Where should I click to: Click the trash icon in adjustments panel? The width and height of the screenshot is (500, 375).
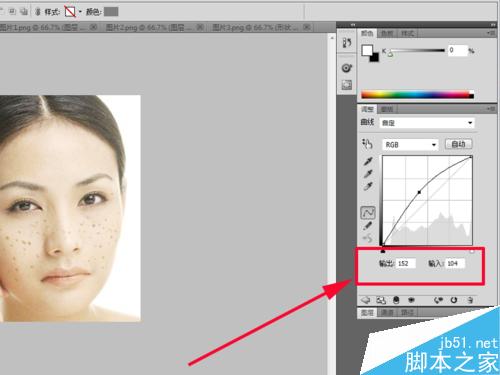coord(470,300)
